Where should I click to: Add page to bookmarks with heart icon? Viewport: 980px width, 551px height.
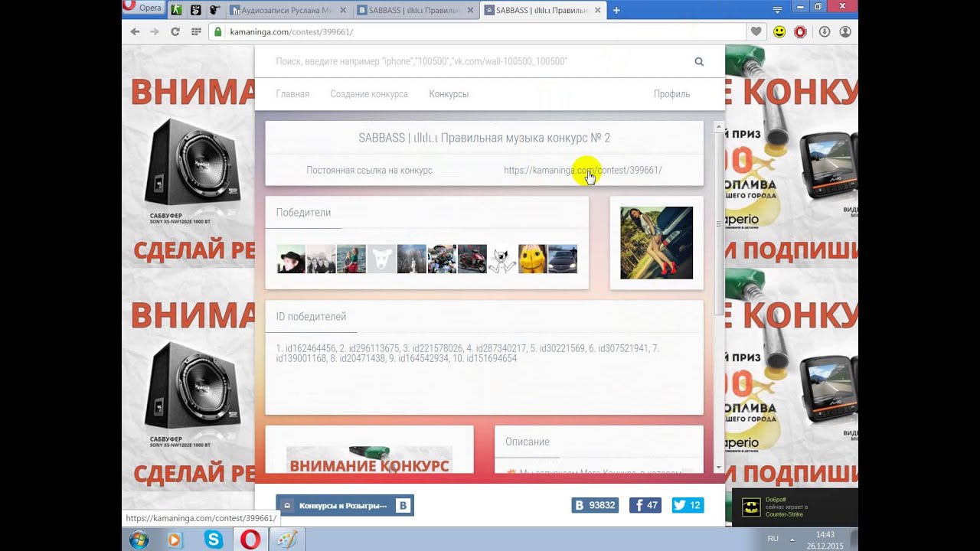[756, 31]
